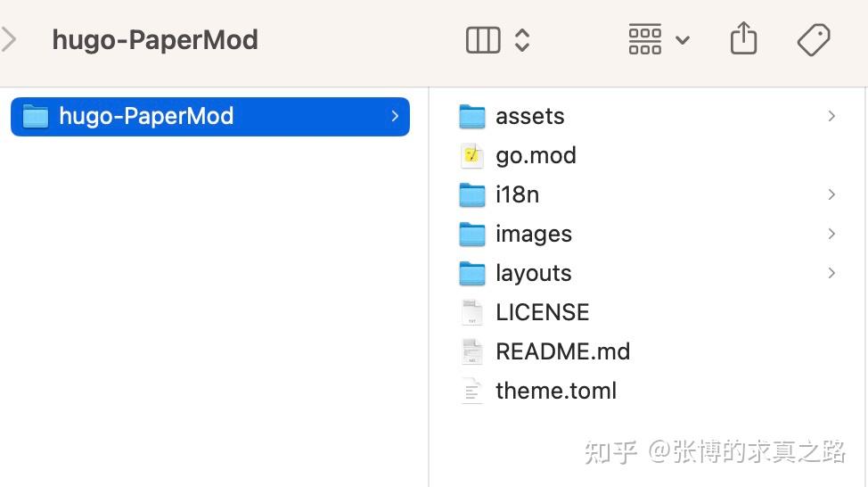Select the theme.toml file name

click(556, 391)
